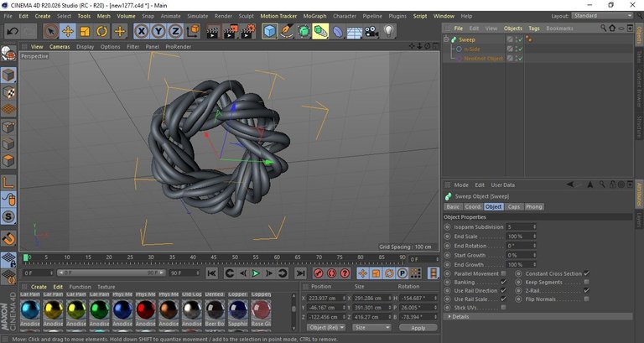Image resolution: width=644 pixels, height=343 pixels.
Task: Open the Spline Pen tool
Action: pos(286,31)
